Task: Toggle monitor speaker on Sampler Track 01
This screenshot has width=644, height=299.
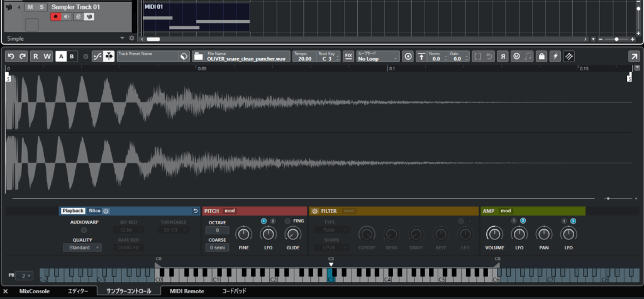Action: 66,17
